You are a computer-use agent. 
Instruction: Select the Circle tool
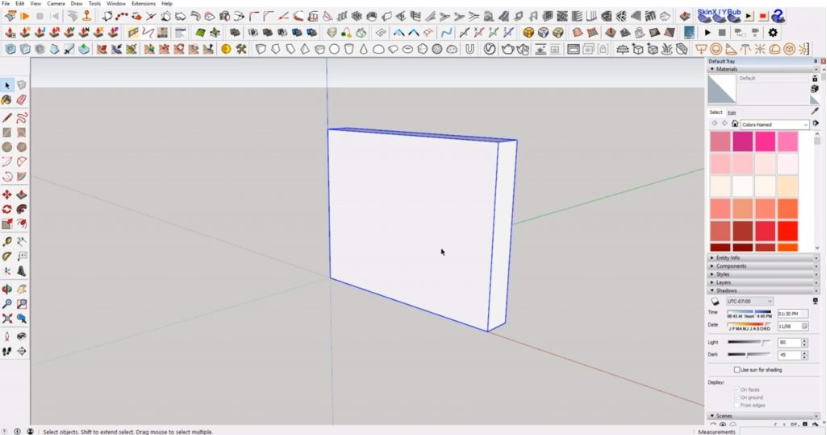pyautogui.click(x=7, y=147)
